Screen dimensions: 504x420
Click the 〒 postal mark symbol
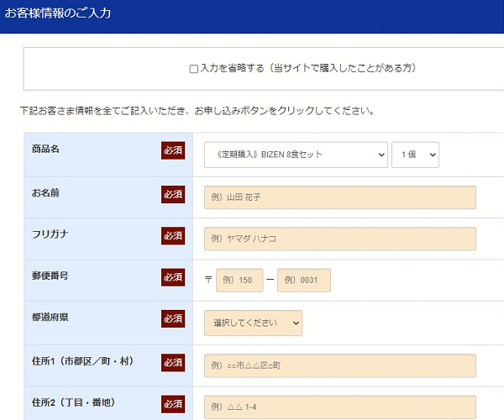pos(208,281)
